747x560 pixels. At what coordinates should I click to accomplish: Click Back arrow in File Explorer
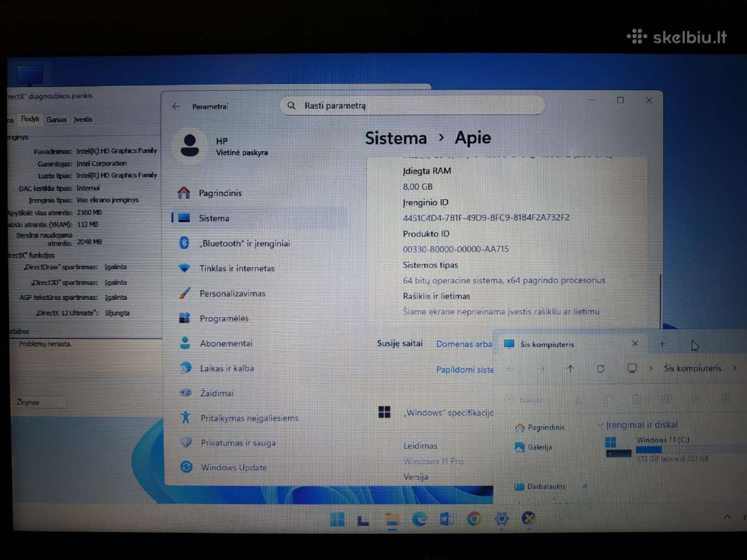510,369
